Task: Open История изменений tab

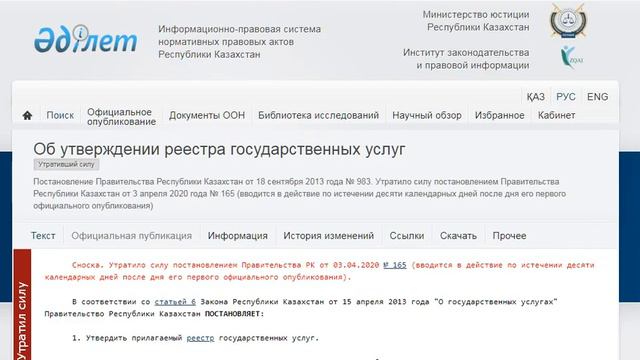Action: coord(329,236)
